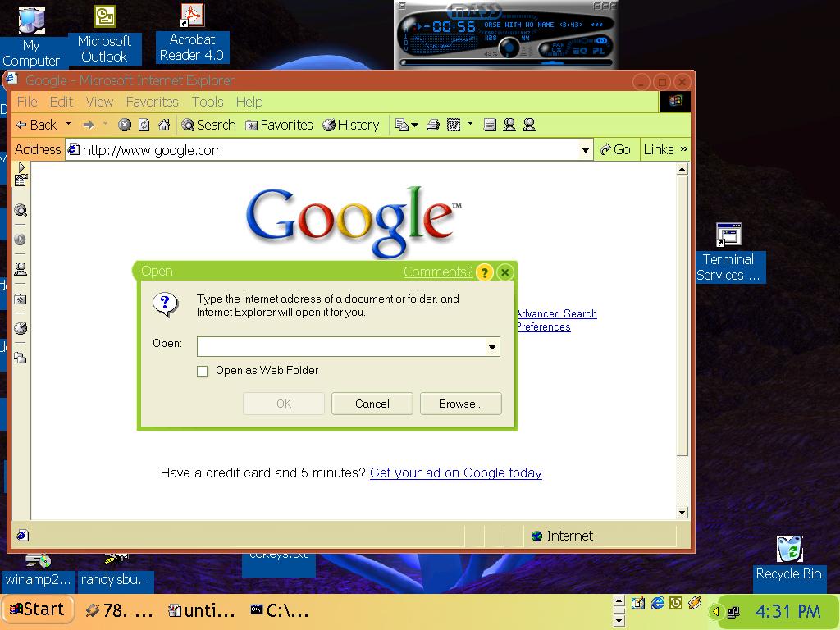The image size is (840, 630).
Task: Click the Print icon in the toolbar
Action: pyautogui.click(x=433, y=126)
